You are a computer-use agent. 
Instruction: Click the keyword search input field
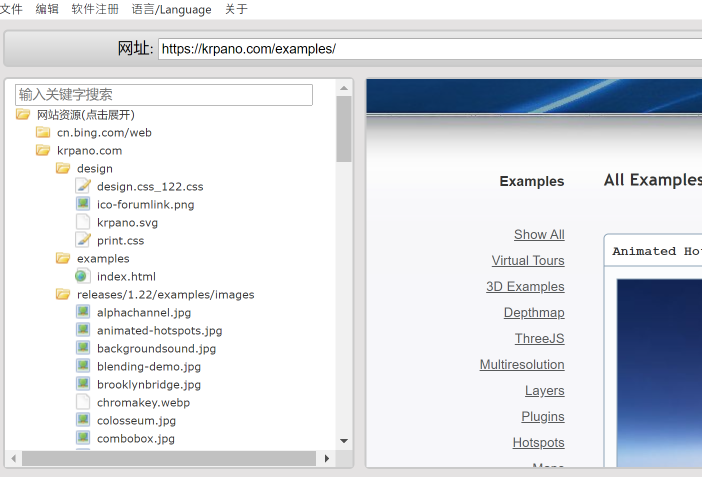click(164, 95)
